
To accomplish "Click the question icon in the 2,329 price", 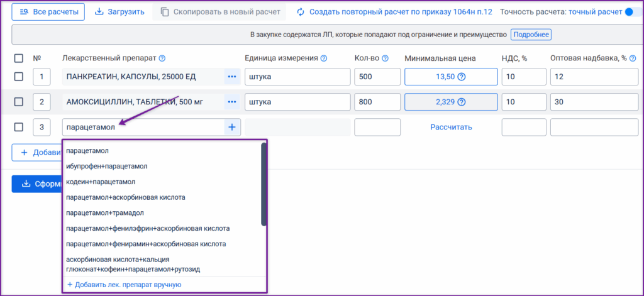I will tap(461, 102).
